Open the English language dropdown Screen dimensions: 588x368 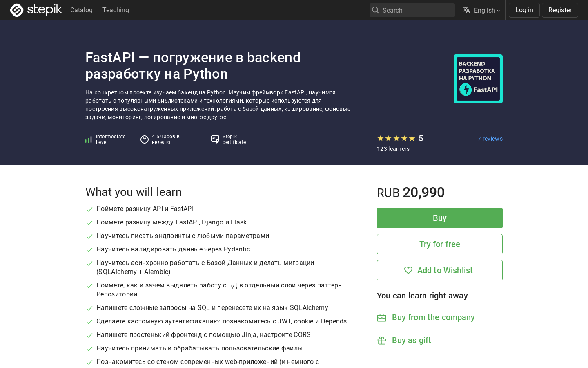click(481, 10)
